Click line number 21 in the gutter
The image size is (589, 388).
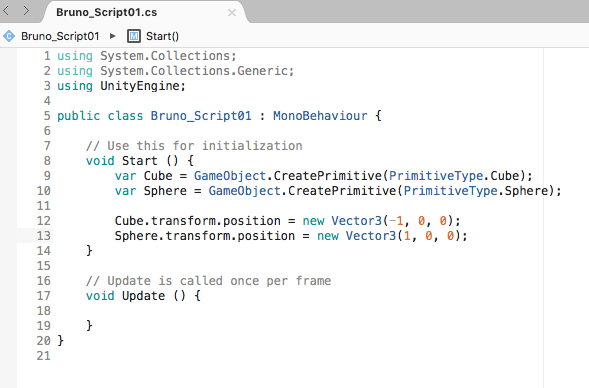[x=44, y=356]
